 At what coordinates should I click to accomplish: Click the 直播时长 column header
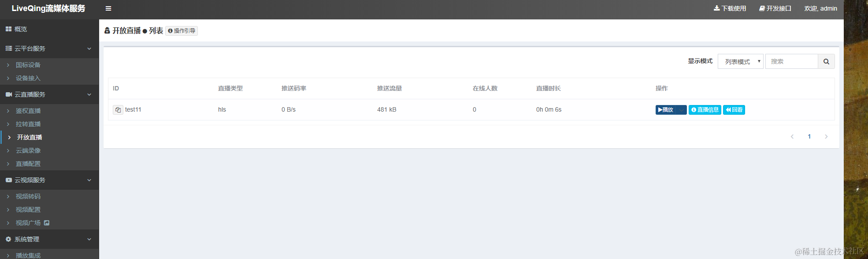549,88
